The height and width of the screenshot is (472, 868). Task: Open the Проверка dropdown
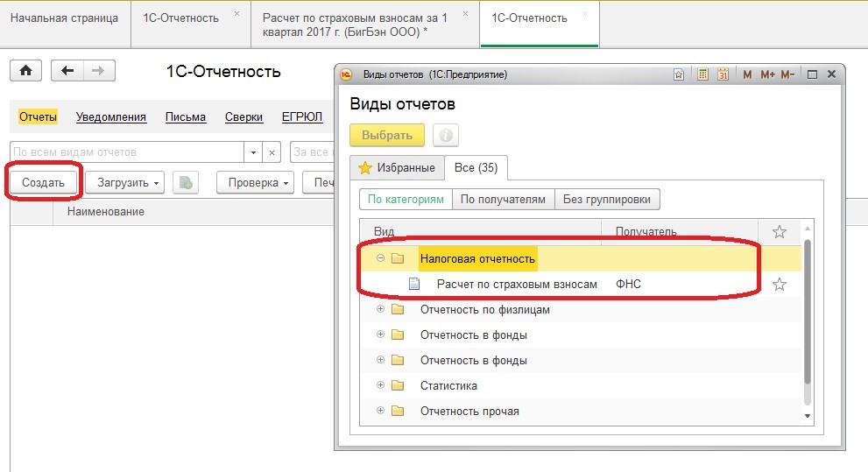point(255,183)
